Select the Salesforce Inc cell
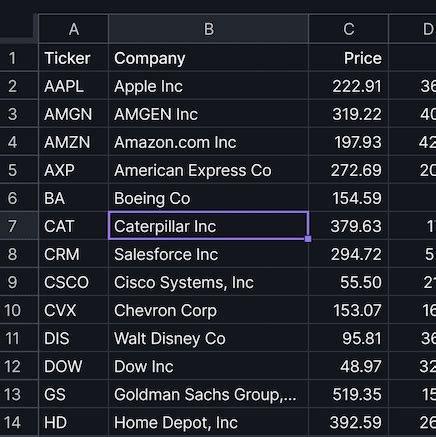The width and height of the screenshot is (436, 437). point(208,254)
